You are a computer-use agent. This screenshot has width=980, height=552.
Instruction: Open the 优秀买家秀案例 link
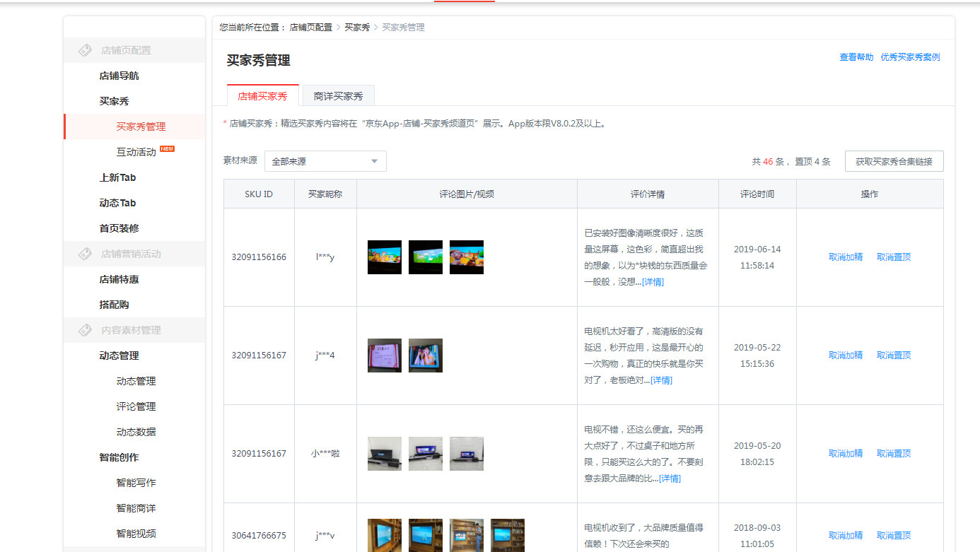tap(910, 57)
